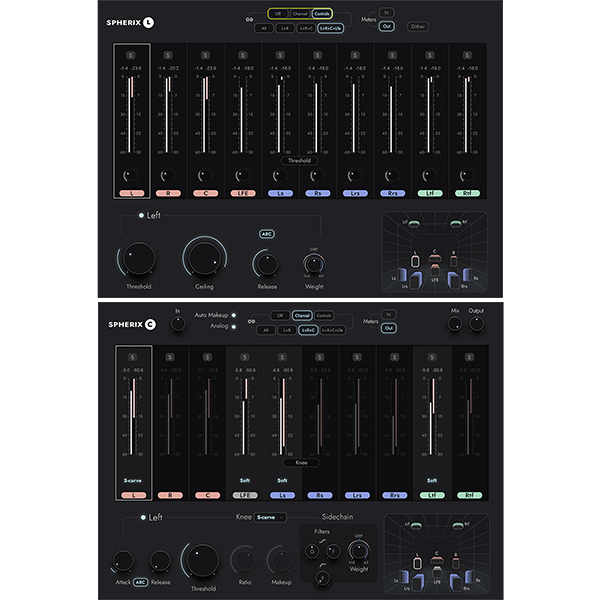
Task: Select the Ltf speaker in Spherix L room view
Action: (414, 224)
